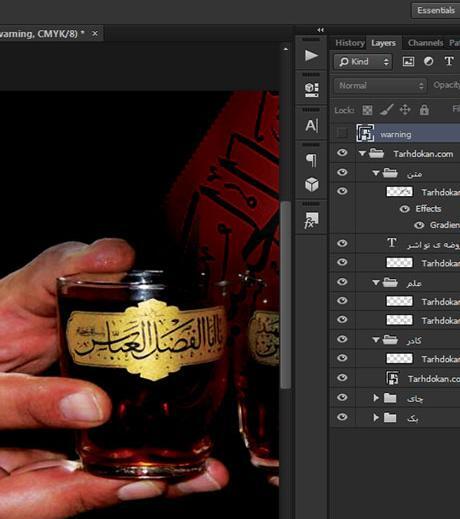Click the text layer T thumbnail
The height and width of the screenshot is (519, 460).
click(392, 243)
